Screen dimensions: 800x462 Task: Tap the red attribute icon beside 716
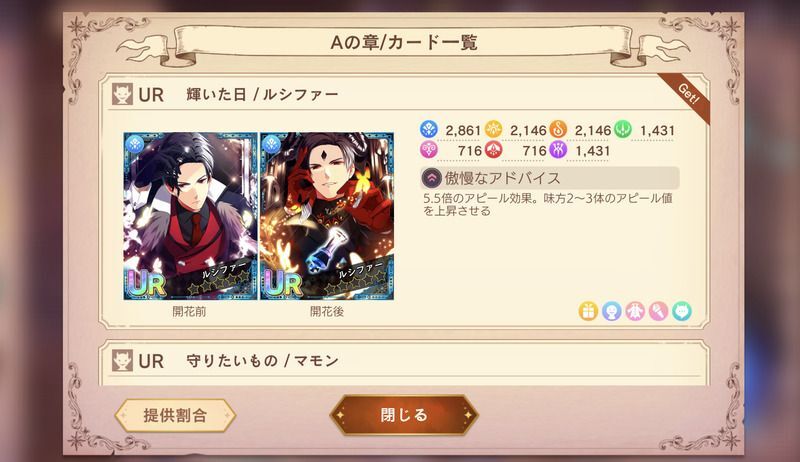point(493,150)
